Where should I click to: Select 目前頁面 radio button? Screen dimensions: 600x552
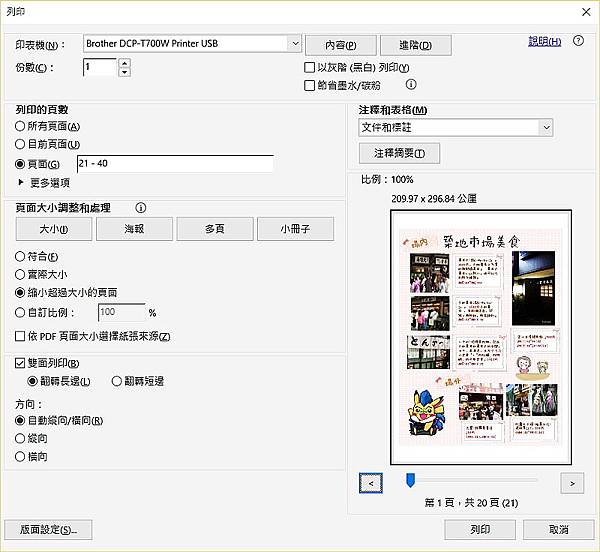(20, 144)
